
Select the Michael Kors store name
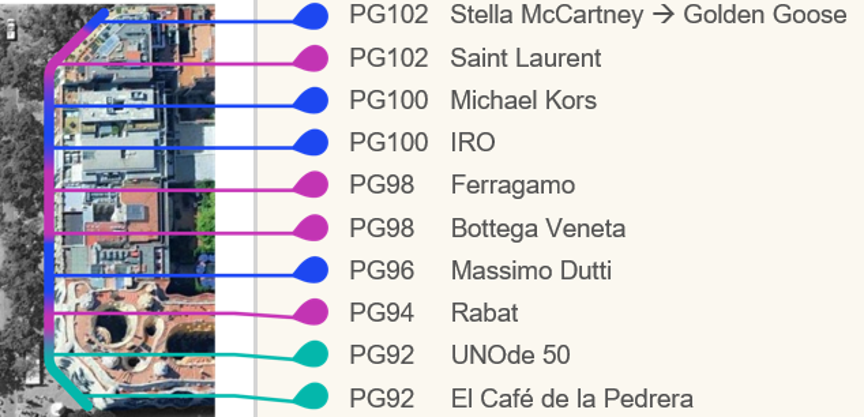click(x=523, y=101)
